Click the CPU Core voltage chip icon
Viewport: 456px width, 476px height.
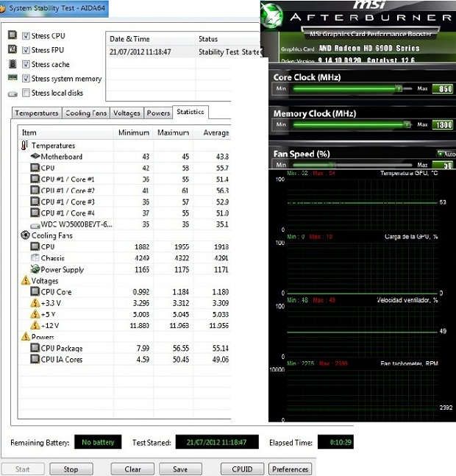tap(35, 291)
